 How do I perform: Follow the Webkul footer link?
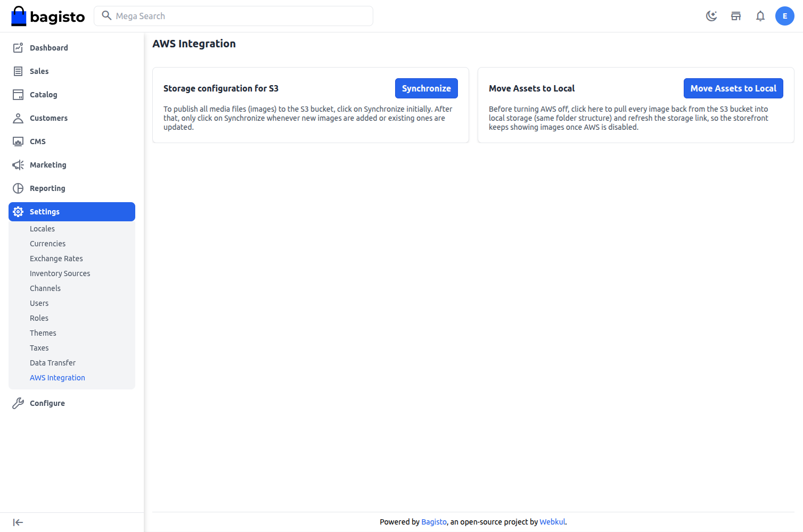pos(552,522)
